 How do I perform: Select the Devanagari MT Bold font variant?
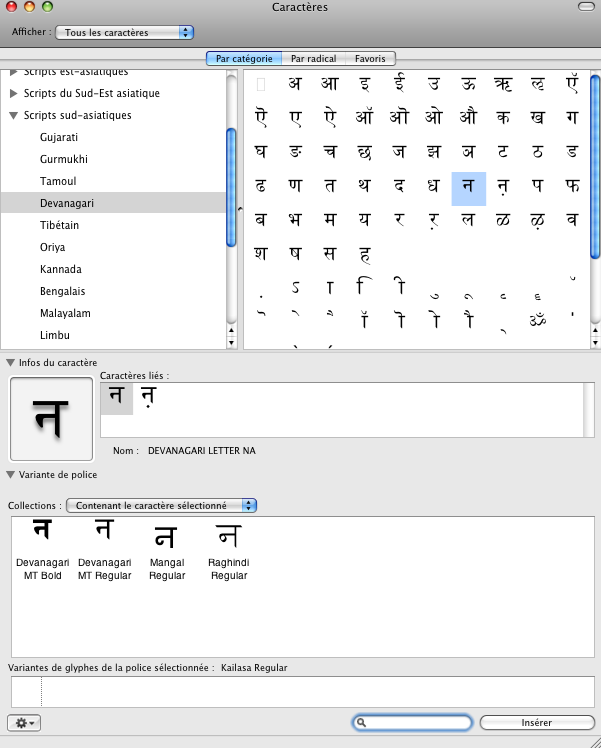pos(41,549)
